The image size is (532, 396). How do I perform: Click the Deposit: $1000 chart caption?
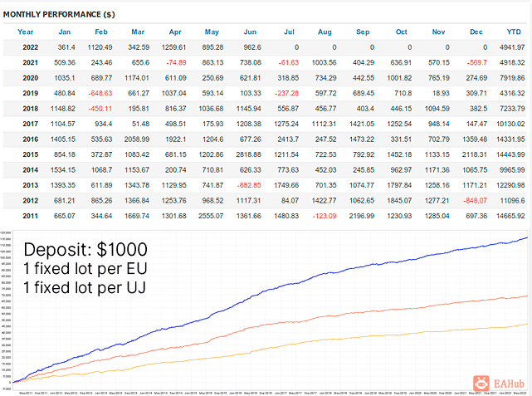pos(85,249)
